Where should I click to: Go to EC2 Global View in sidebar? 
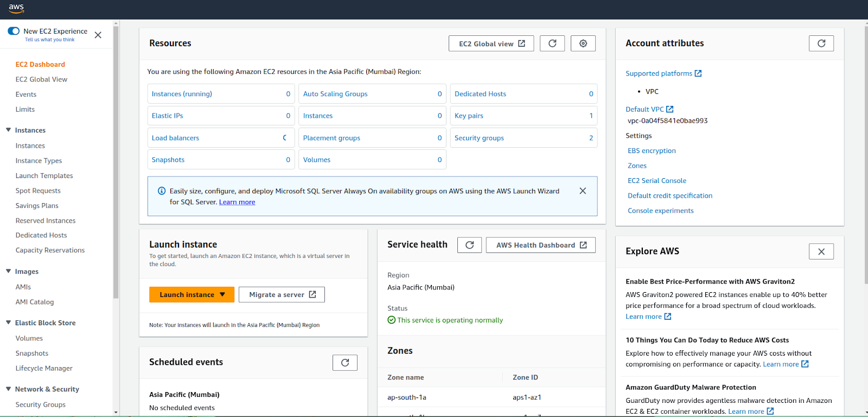(41, 79)
